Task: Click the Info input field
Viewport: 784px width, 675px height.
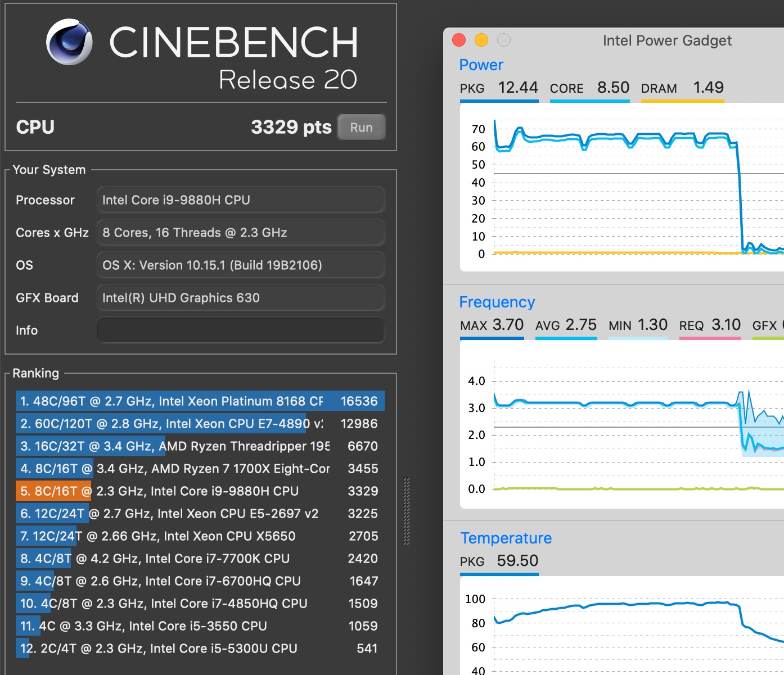Action: coord(241,330)
